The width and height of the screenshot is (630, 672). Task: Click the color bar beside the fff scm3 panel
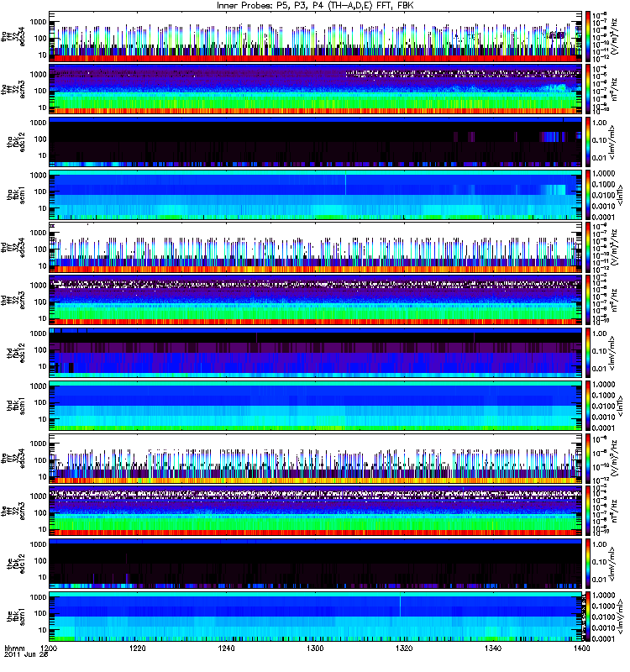588,511
